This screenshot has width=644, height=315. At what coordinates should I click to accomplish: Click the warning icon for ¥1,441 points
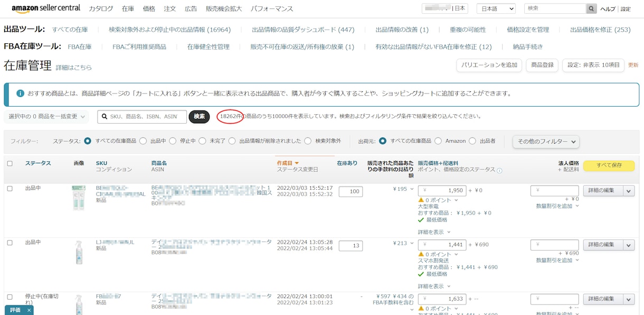[421, 255]
